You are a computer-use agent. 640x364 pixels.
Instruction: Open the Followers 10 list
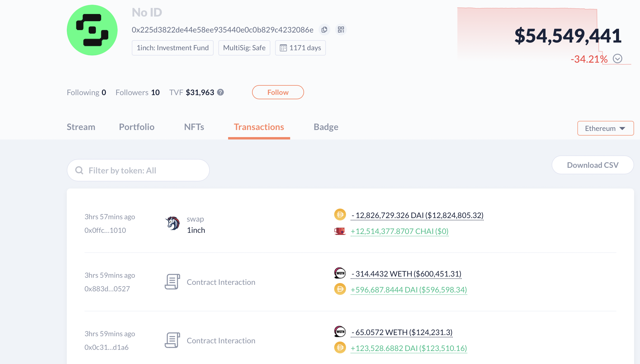137,92
